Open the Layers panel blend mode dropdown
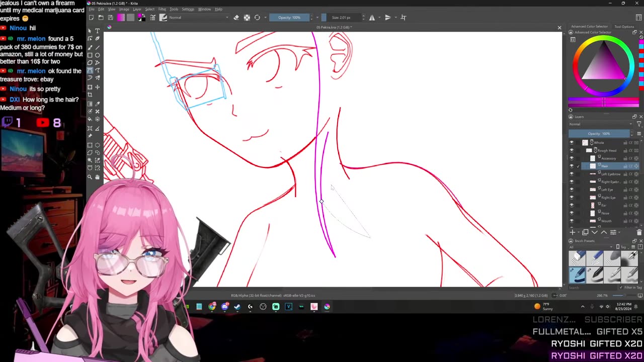Viewport: 644px width, 362px height. [x=601, y=124]
